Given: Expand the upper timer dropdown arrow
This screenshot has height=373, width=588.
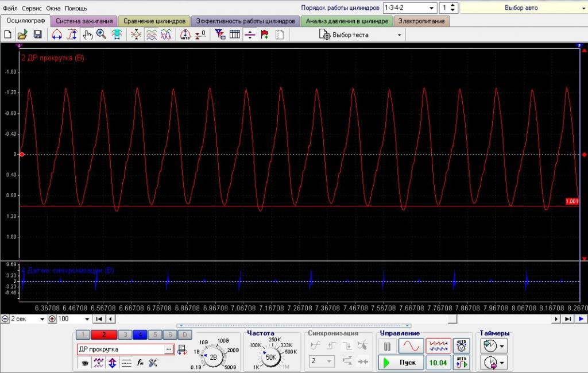Looking at the screenshot, I should (x=502, y=346).
